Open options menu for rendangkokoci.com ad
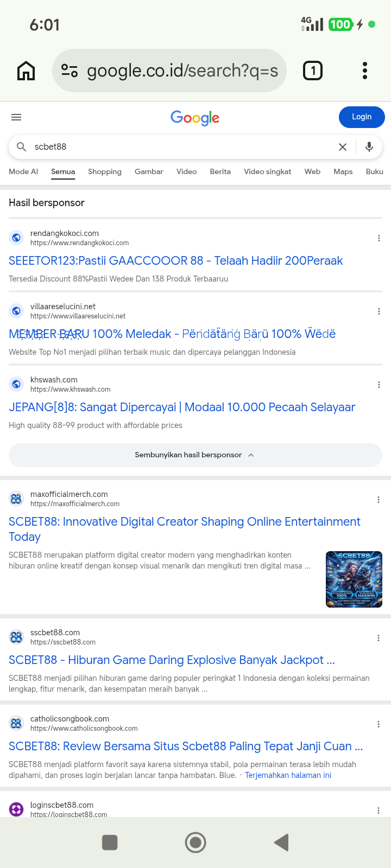 [x=379, y=238]
